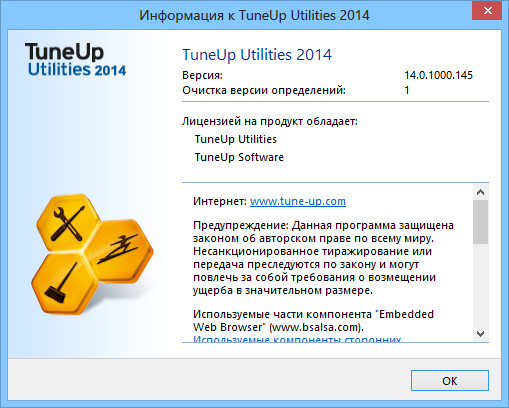Click the 'Интернет:' label
The image size is (509, 408).
(x=220, y=201)
